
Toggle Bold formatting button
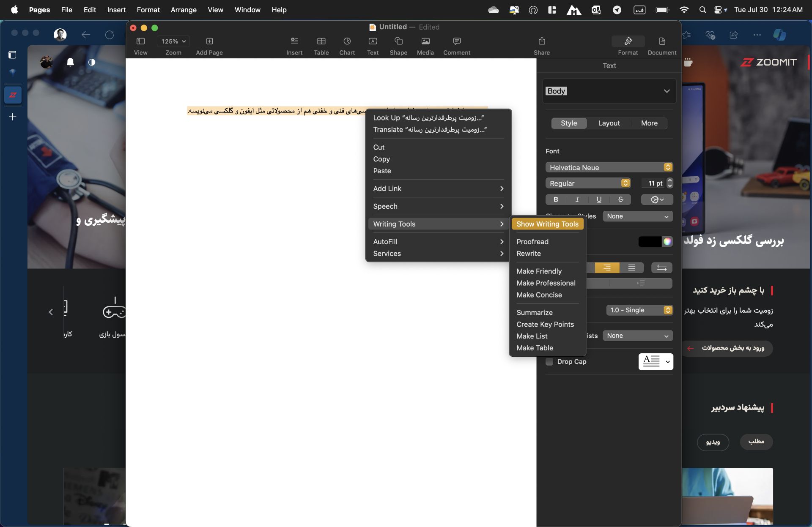[555, 199]
